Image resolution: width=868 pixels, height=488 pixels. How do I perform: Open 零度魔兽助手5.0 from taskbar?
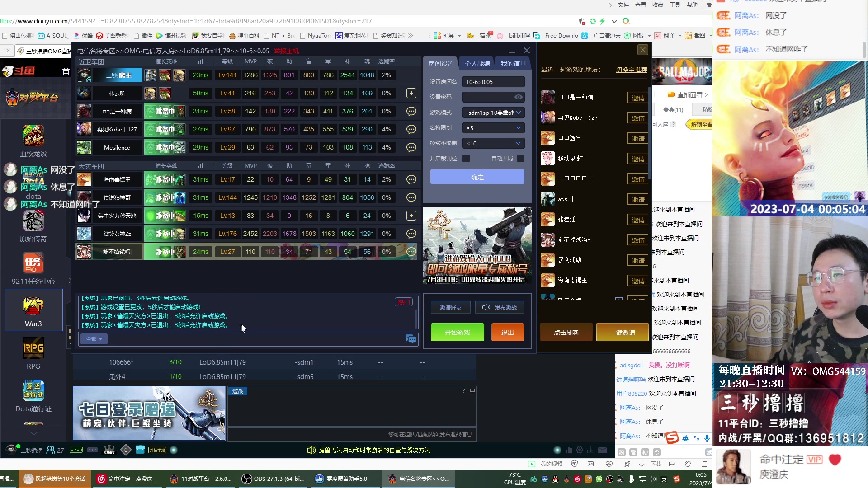pyautogui.click(x=346, y=479)
